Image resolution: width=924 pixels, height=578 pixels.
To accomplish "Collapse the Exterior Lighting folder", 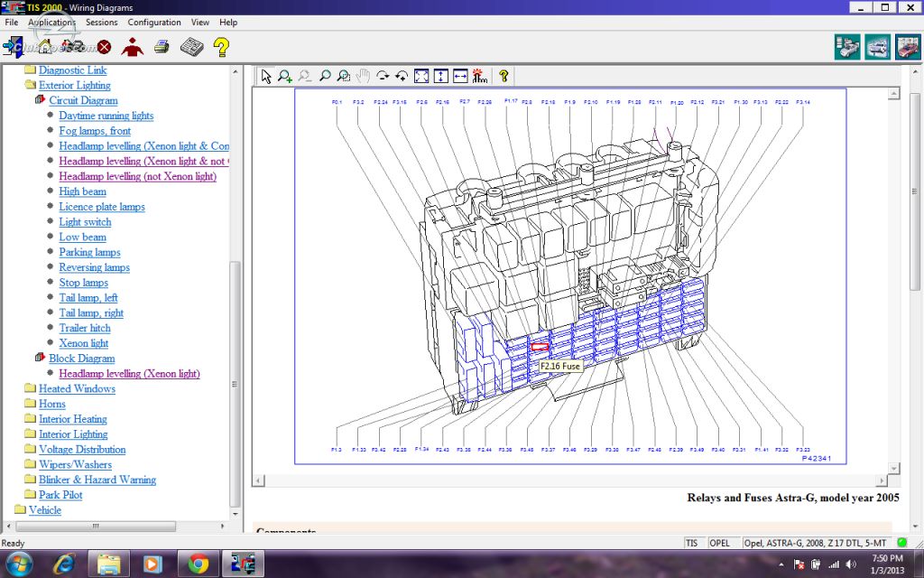I will [30, 85].
